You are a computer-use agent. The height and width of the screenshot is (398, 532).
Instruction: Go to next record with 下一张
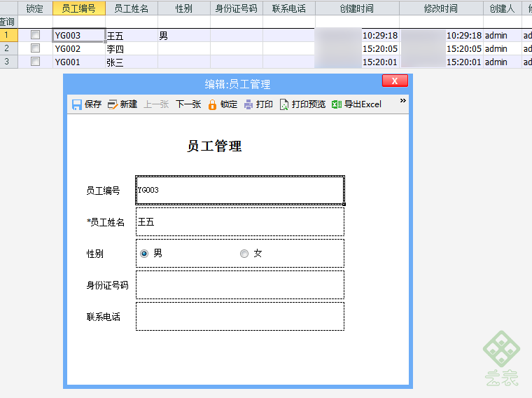pos(188,104)
